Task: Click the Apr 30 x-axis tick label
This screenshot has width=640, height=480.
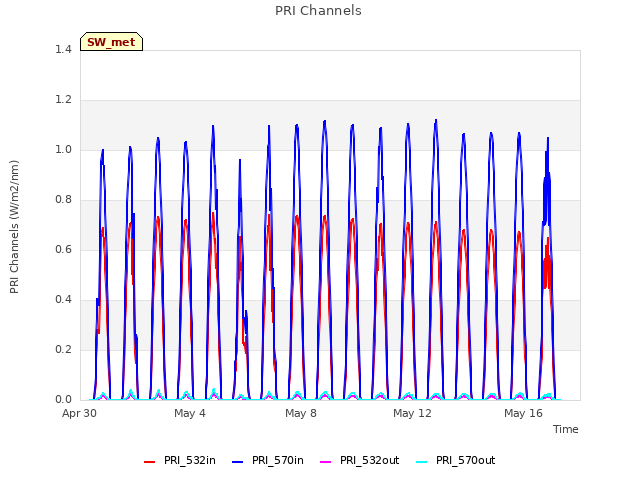Action: coord(80,413)
